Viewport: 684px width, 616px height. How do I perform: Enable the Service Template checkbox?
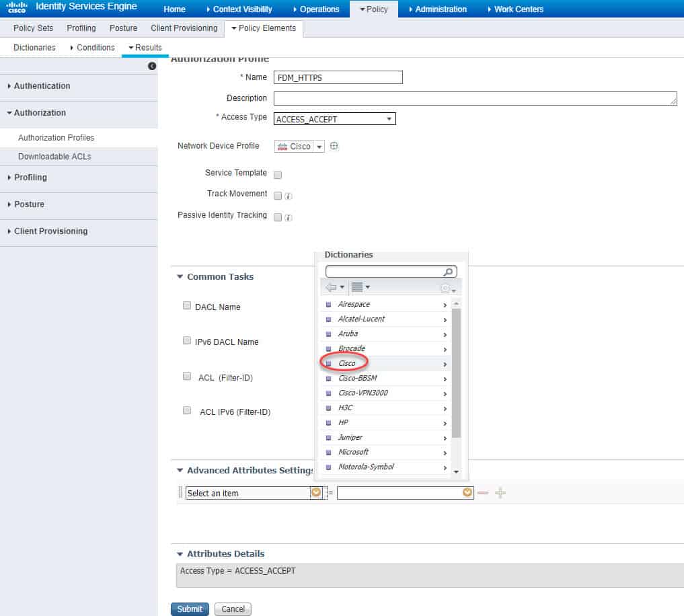278,175
